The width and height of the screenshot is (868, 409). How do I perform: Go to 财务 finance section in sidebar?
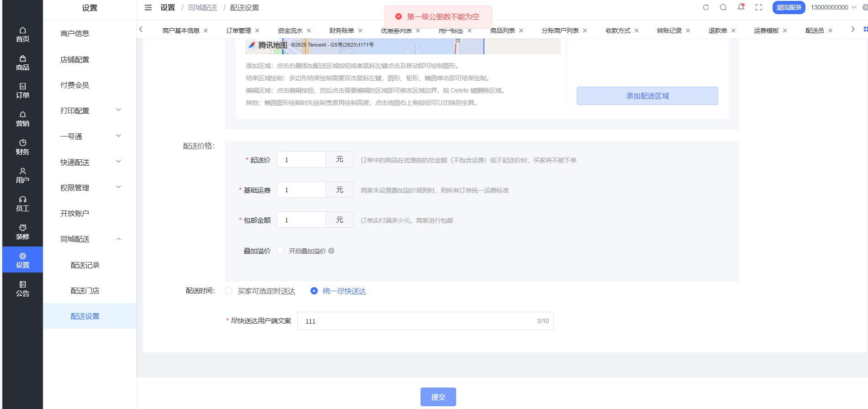[22, 147]
